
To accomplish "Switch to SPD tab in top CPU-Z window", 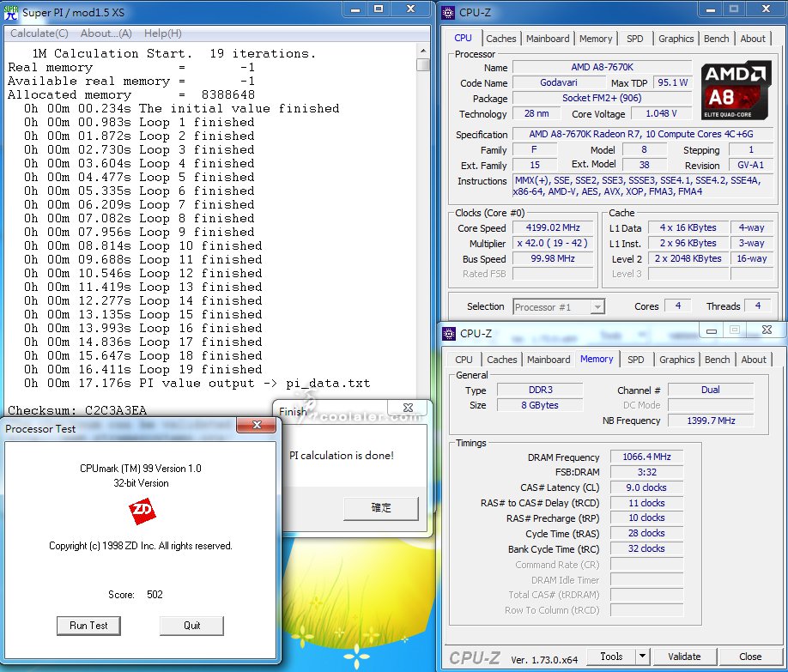I will (634, 39).
